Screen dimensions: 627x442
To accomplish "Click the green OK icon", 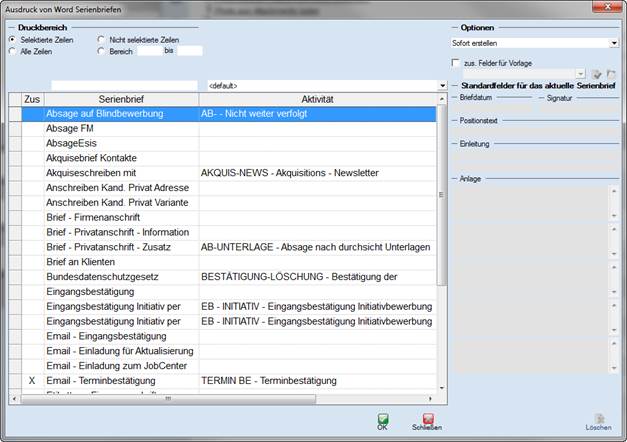I will pos(382,419).
